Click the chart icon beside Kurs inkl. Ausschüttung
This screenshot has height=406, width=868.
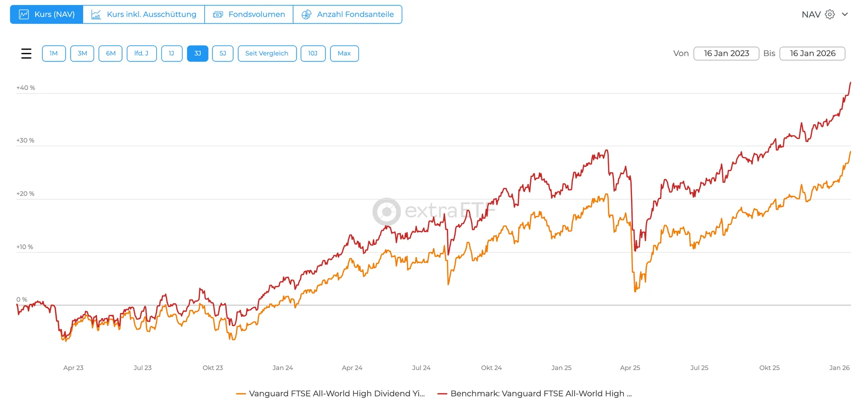(x=96, y=14)
